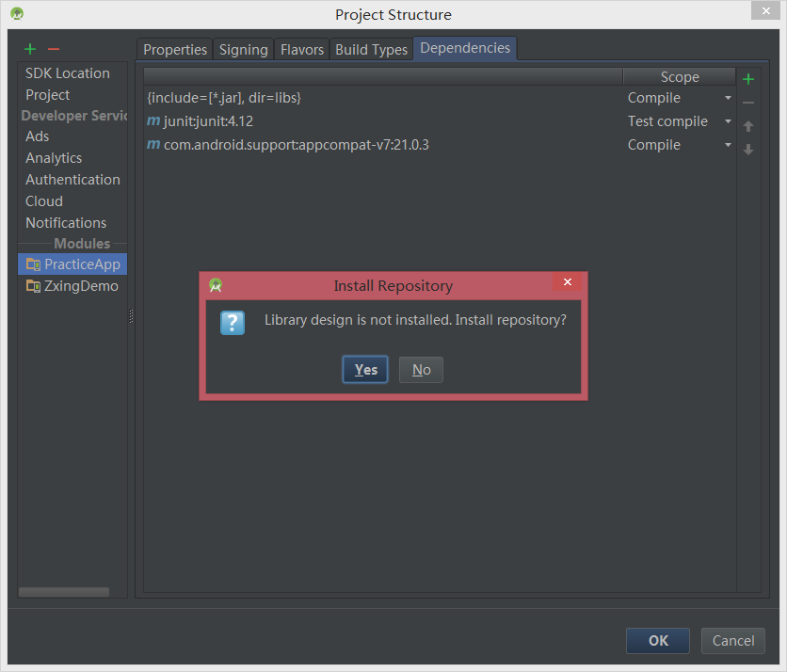The height and width of the screenshot is (672, 787).
Task: Remove dependency using the minus icon
Action: point(747,103)
